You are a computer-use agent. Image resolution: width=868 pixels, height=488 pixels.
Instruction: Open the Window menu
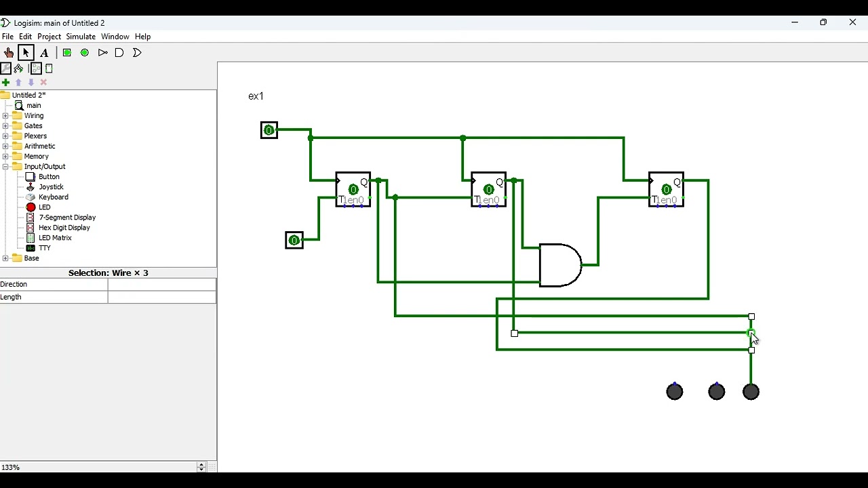tap(115, 37)
